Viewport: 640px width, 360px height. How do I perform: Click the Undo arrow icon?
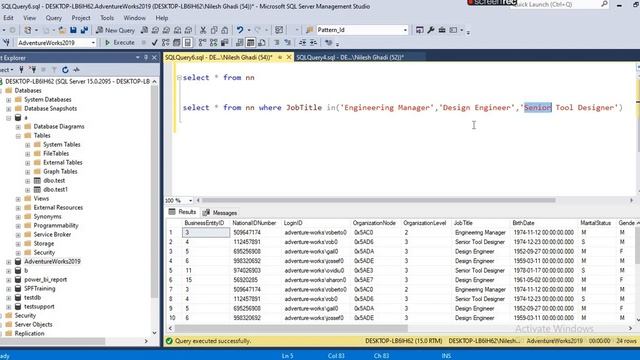click(240, 30)
